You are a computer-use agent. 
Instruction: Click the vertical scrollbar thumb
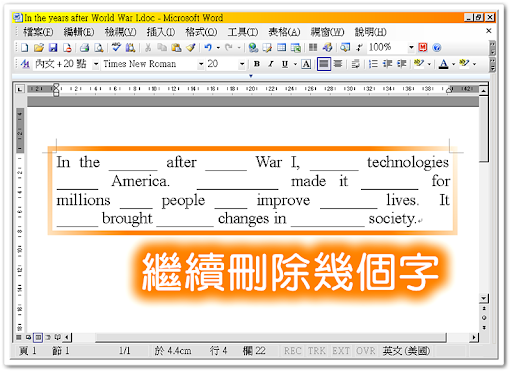coord(484,129)
